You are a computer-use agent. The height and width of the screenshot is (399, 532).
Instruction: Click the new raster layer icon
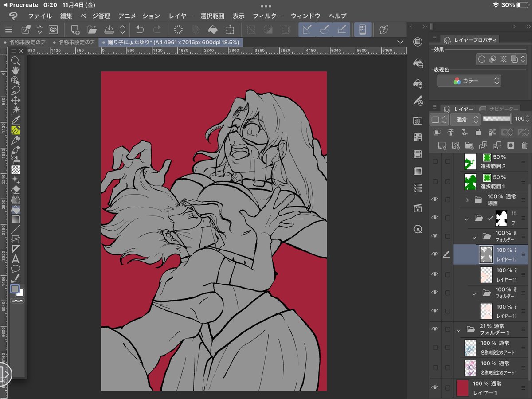442,145
